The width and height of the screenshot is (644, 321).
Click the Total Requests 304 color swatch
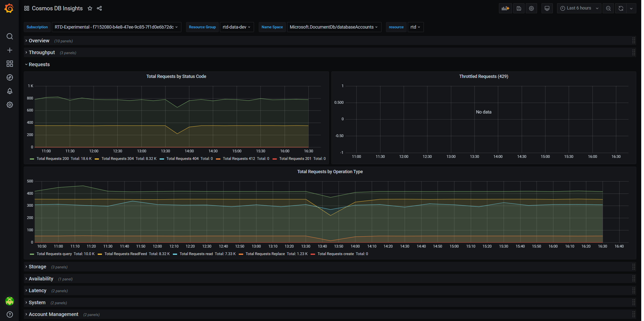[x=97, y=159]
